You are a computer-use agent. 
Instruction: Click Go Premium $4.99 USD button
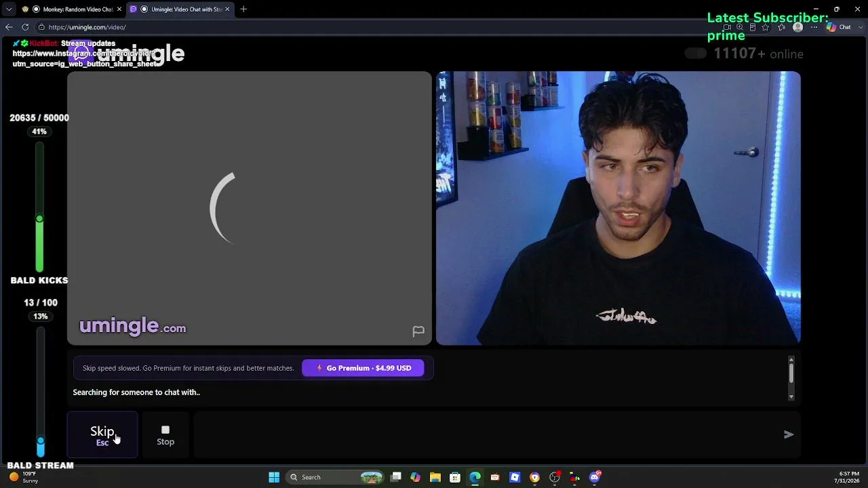pyautogui.click(x=363, y=368)
